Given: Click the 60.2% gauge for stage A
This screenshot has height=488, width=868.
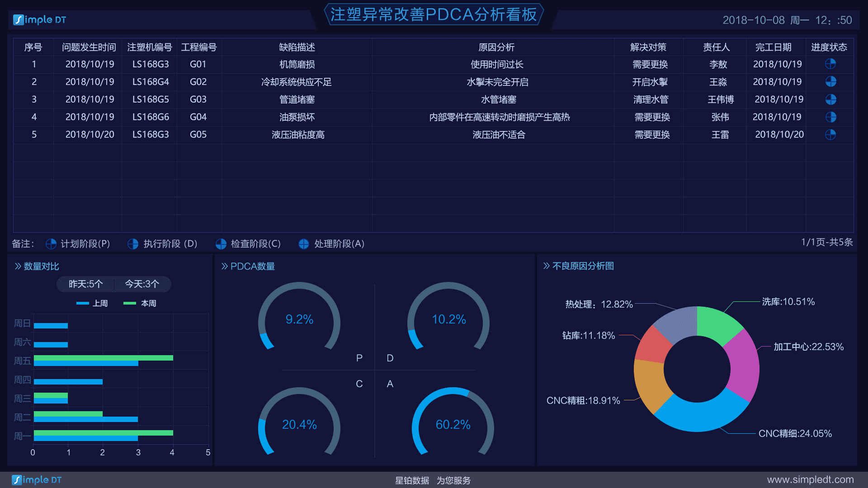Looking at the screenshot, I should pyautogui.click(x=453, y=424).
